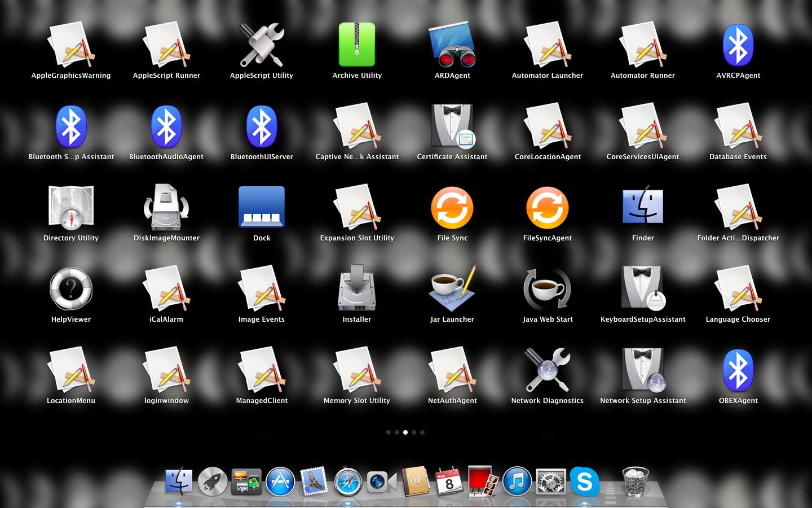Click Finder icon in the Dock
The height and width of the screenshot is (508, 812).
point(179,481)
